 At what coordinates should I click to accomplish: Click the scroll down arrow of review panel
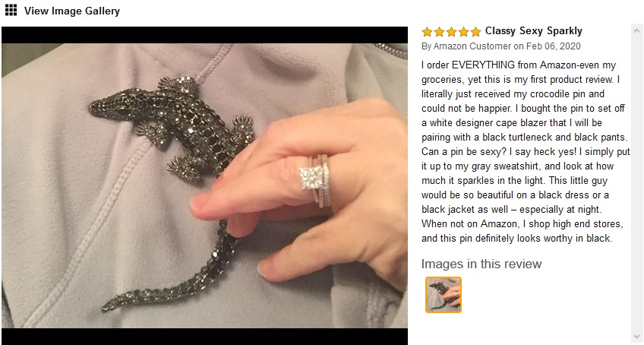click(636, 337)
